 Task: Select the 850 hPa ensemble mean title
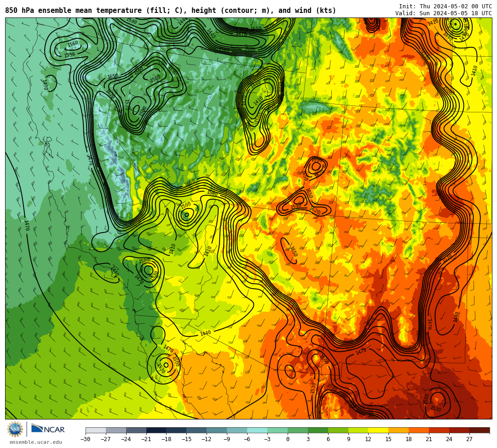pyautogui.click(x=171, y=11)
